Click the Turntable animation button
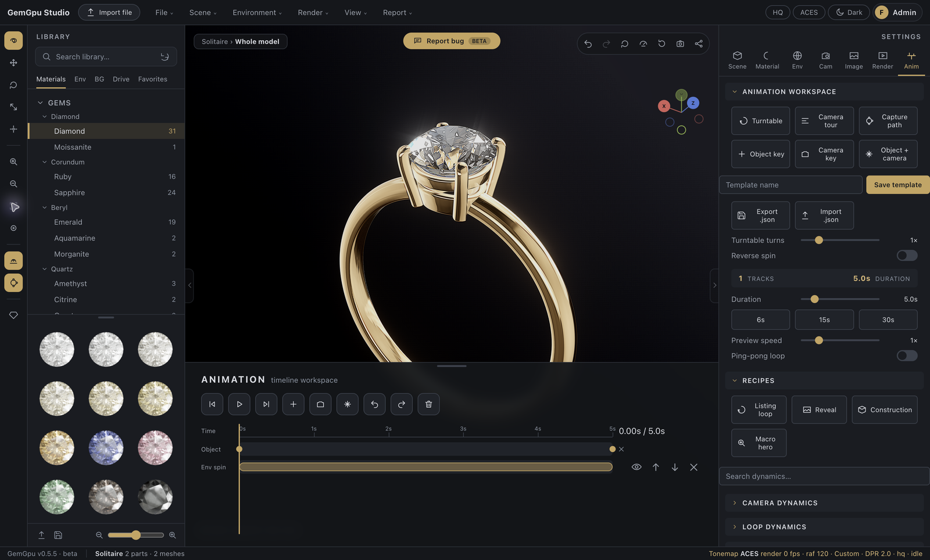This screenshot has height=560, width=930. [760, 121]
